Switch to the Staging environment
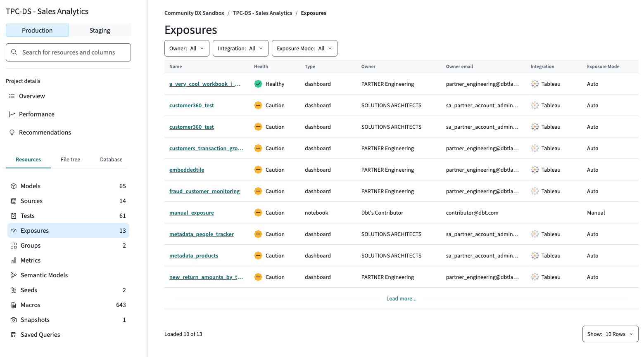Screen dimensions: 644x357 point(100,30)
